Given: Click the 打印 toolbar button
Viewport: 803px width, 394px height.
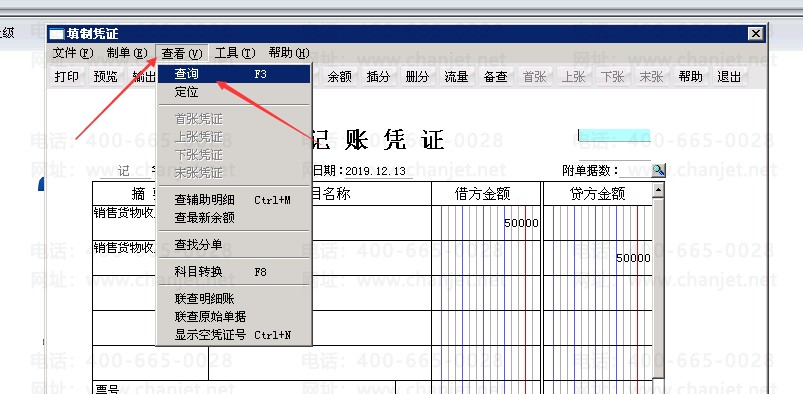Looking at the screenshot, I should (x=67, y=77).
